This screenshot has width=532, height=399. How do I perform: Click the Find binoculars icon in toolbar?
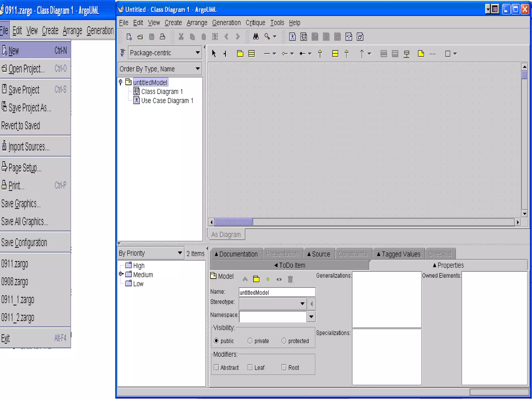[x=256, y=37]
